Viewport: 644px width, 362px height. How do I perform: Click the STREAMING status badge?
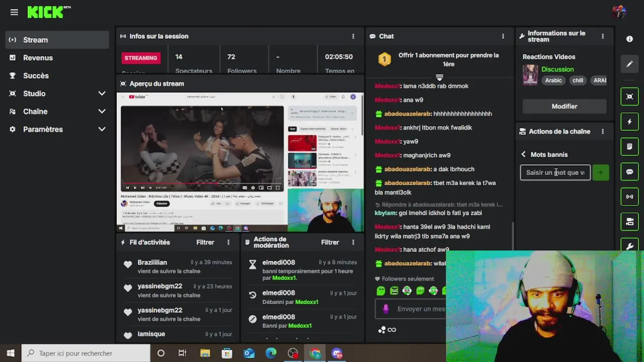(141, 58)
